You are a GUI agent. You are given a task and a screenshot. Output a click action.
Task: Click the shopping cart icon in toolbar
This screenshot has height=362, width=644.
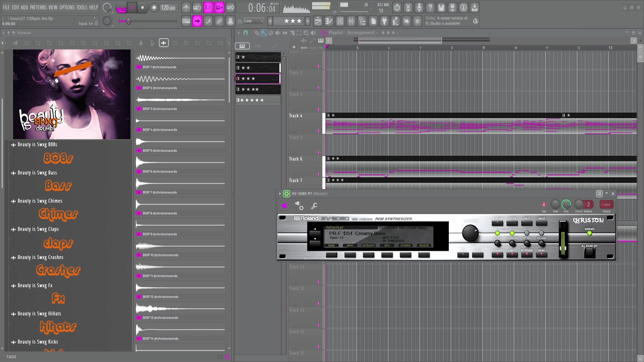pyautogui.click(x=417, y=21)
